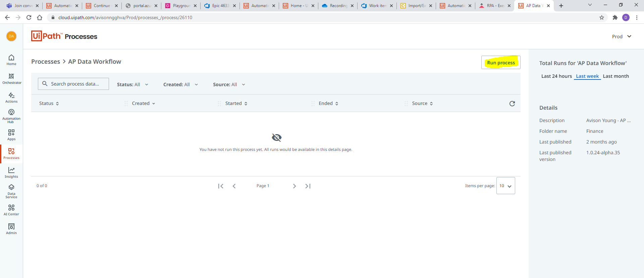
Task: Click the Run process button
Action: coord(501,63)
